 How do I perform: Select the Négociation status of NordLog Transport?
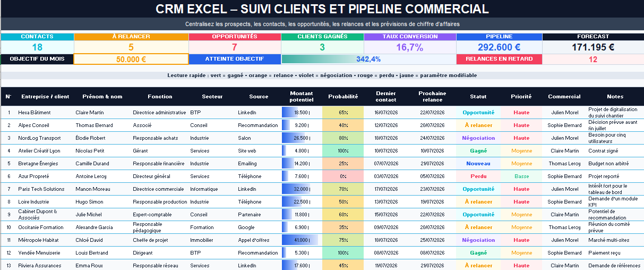pos(478,138)
